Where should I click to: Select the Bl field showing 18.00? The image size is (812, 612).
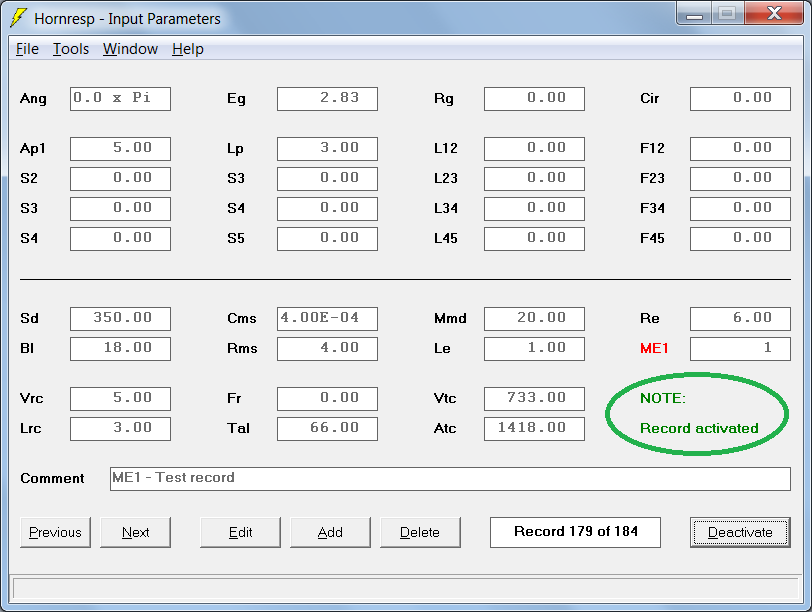click(120, 348)
